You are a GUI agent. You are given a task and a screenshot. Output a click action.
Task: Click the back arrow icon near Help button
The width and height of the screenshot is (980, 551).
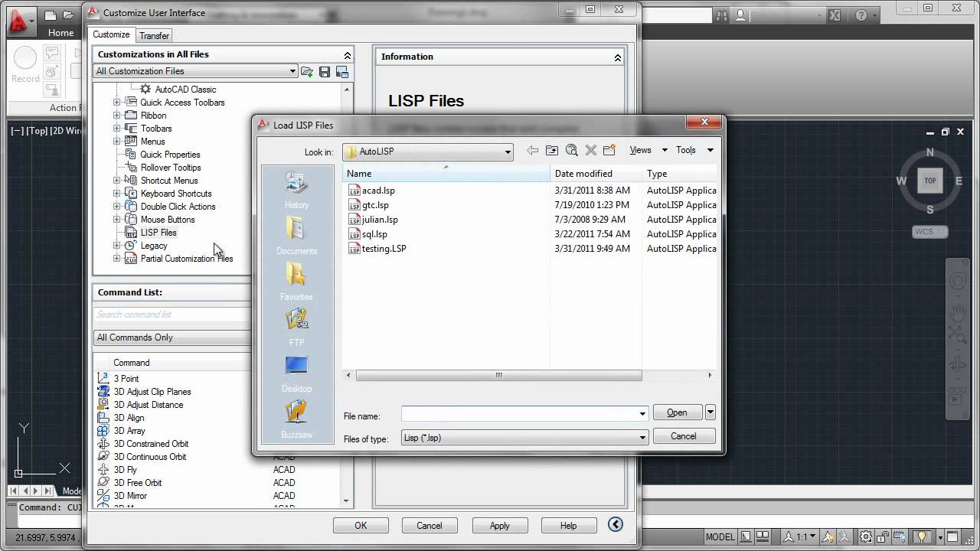[616, 524]
